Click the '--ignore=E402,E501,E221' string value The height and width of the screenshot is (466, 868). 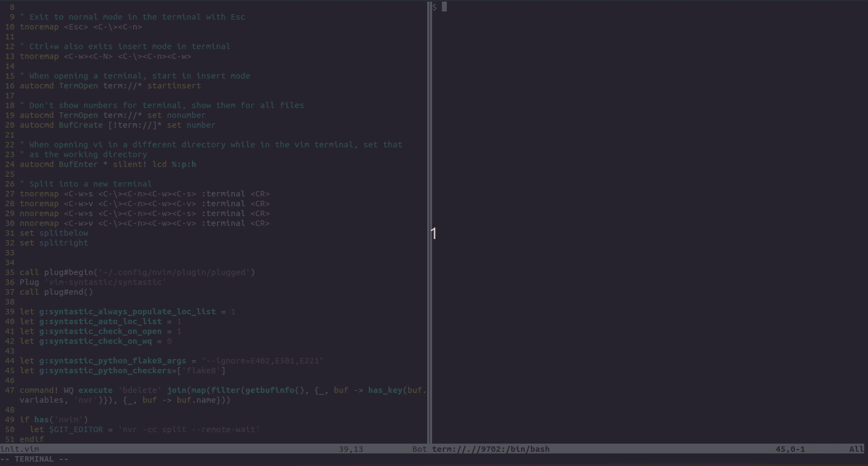tap(262, 361)
